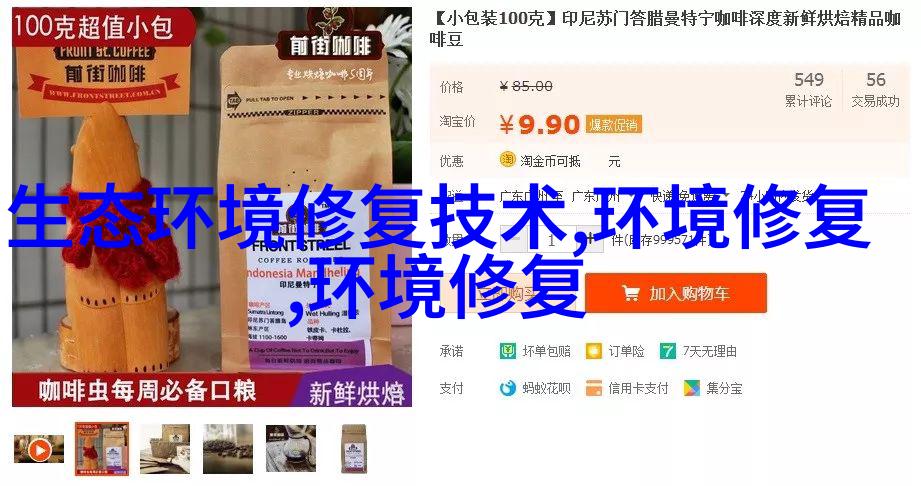This screenshot has height=486, width=921.
Task: Select the last single bag thumbnail
Action: point(354,449)
